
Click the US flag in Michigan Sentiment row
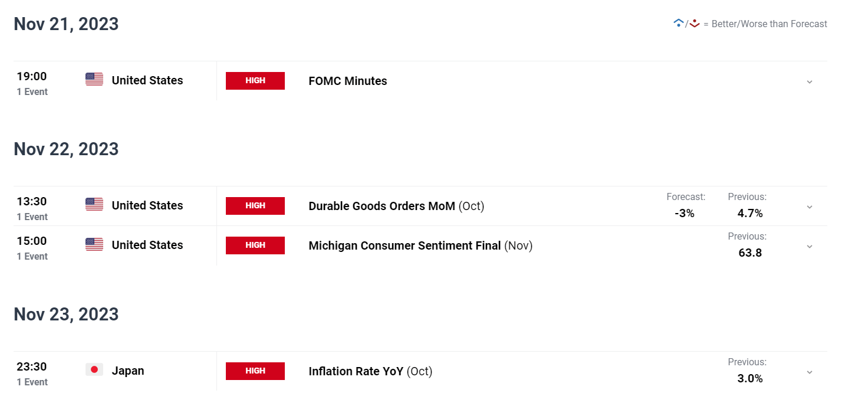pyautogui.click(x=94, y=244)
